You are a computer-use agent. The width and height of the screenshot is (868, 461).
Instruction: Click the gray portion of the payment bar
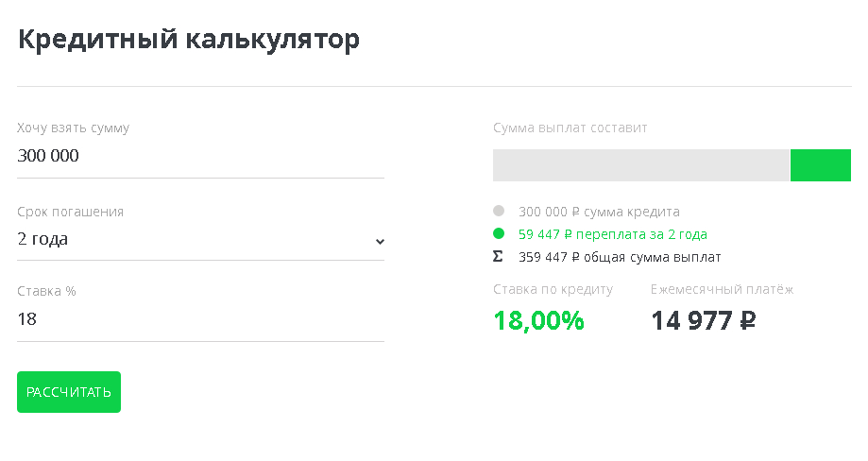(641, 165)
